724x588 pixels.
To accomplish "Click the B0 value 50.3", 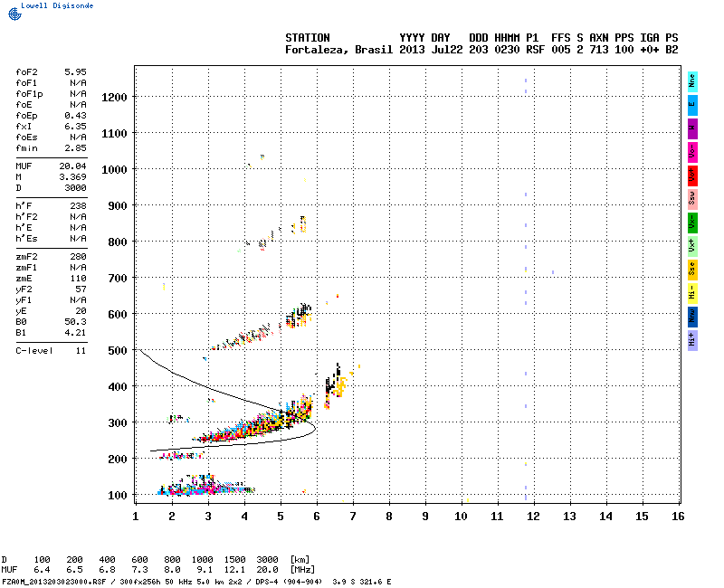I will 75,322.
